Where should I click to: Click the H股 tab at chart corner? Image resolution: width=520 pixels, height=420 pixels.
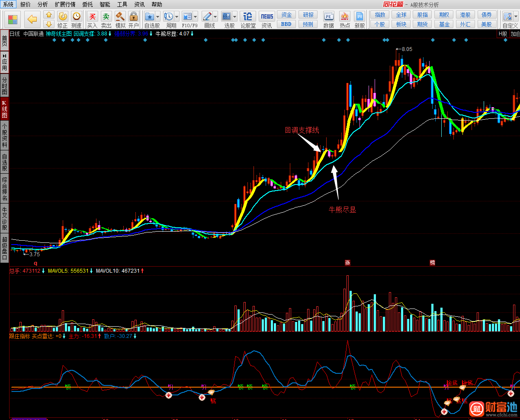click(503, 34)
